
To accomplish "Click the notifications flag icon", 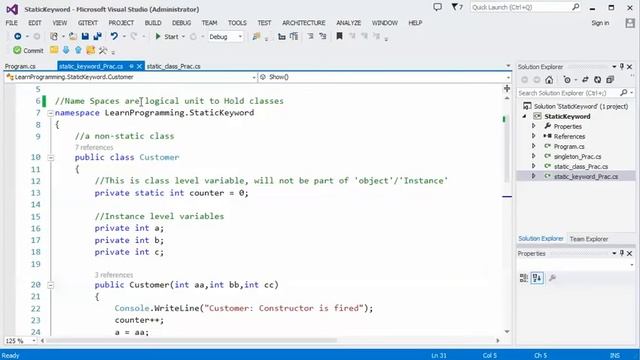I will [x=457, y=7].
